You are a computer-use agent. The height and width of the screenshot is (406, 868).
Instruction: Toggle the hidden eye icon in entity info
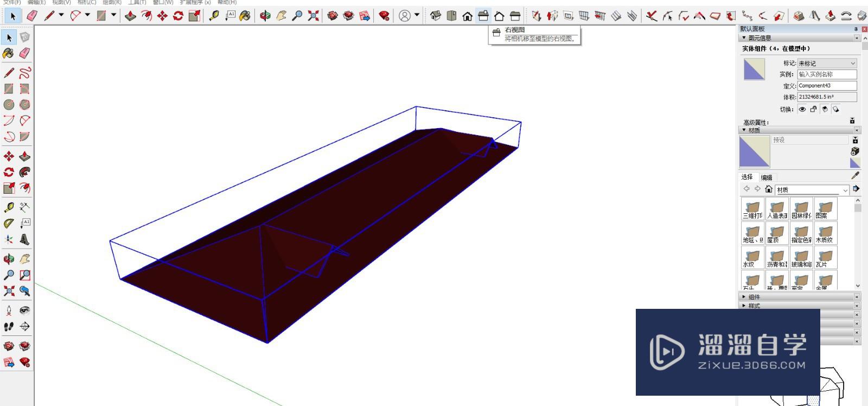tap(802, 109)
